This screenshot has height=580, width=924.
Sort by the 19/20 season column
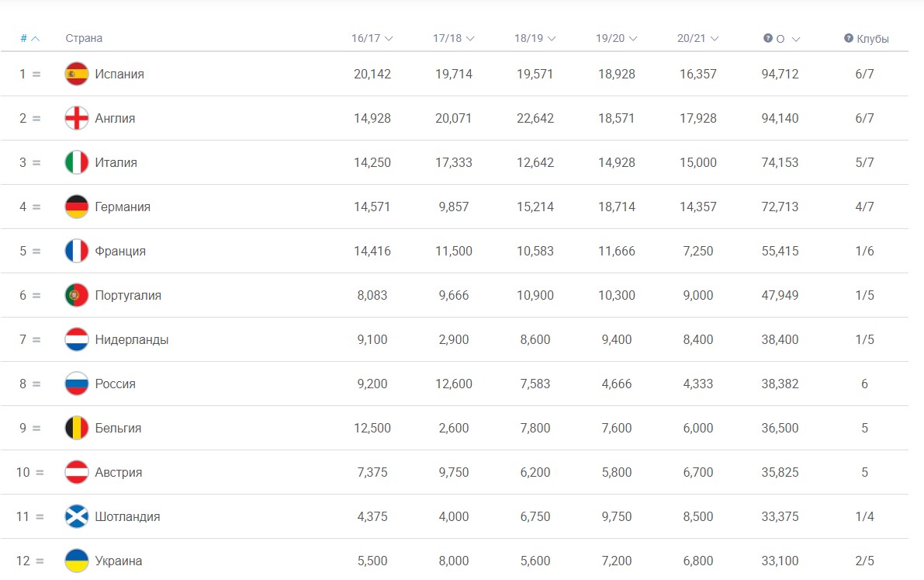(x=616, y=38)
